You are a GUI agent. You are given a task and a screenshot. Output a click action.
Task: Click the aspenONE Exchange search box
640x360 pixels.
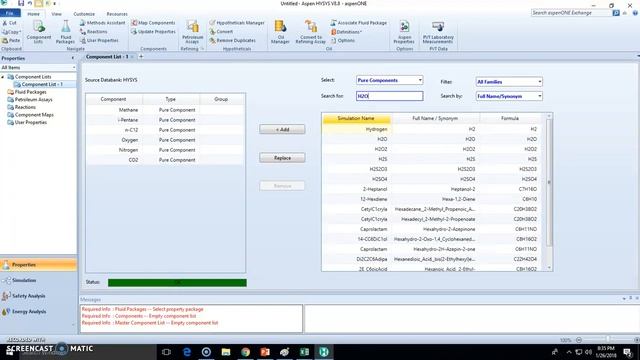[x=571, y=13]
